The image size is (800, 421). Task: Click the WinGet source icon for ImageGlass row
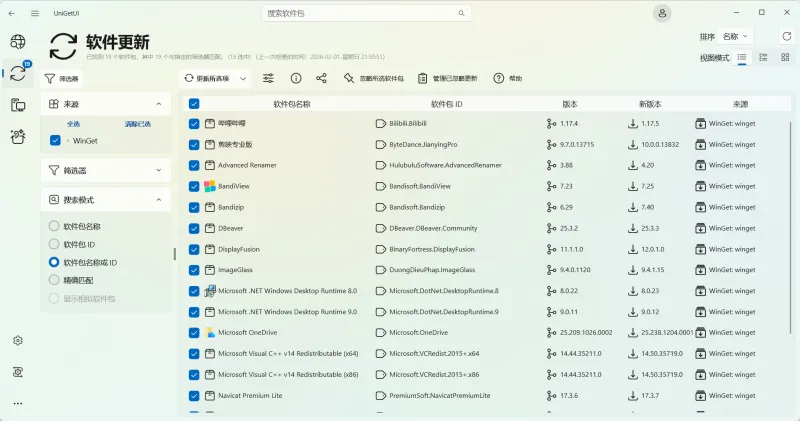click(701, 270)
